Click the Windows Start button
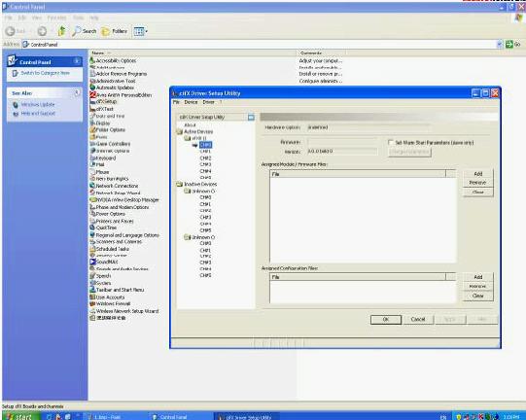This screenshot has width=526, height=420. point(20,416)
